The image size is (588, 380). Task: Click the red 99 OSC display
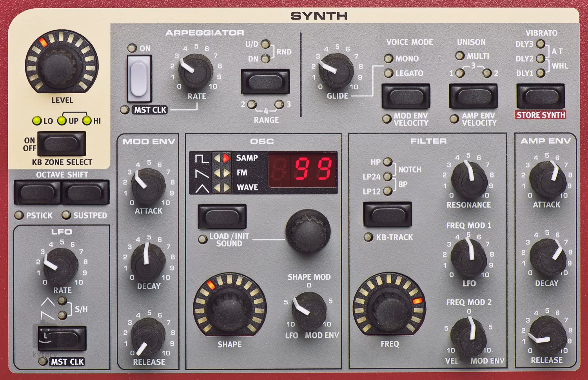[314, 169]
